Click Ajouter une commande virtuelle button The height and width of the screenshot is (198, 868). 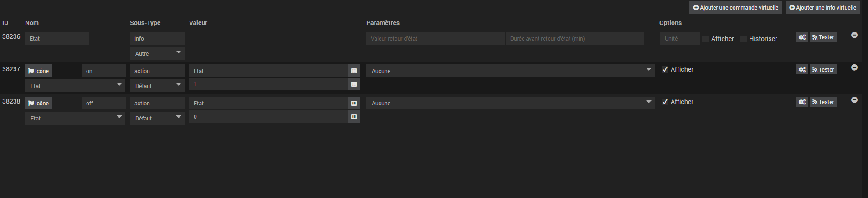[735, 7]
